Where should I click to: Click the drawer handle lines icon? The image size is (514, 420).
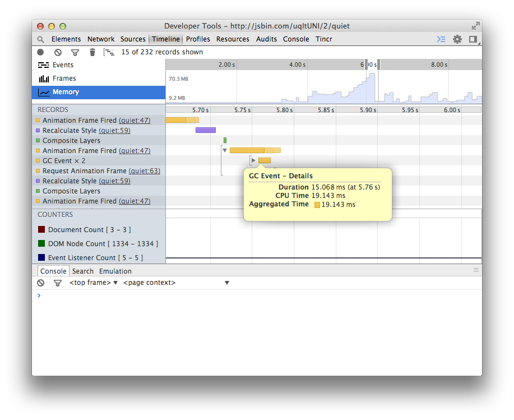coord(476,270)
